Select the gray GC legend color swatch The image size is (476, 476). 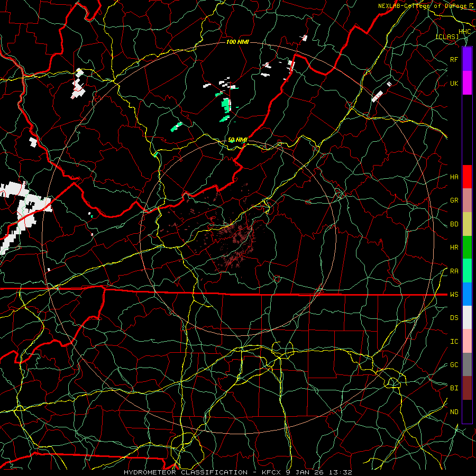(467, 364)
